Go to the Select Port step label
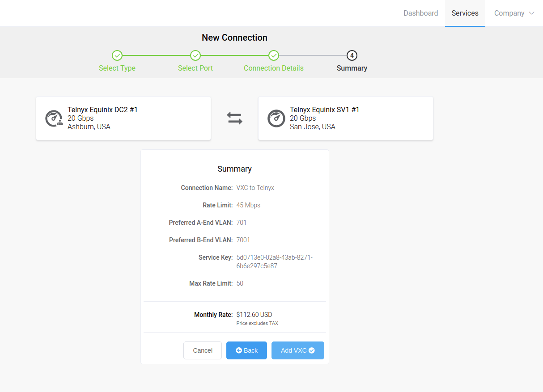The width and height of the screenshot is (543, 392). click(x=195, y=68)
